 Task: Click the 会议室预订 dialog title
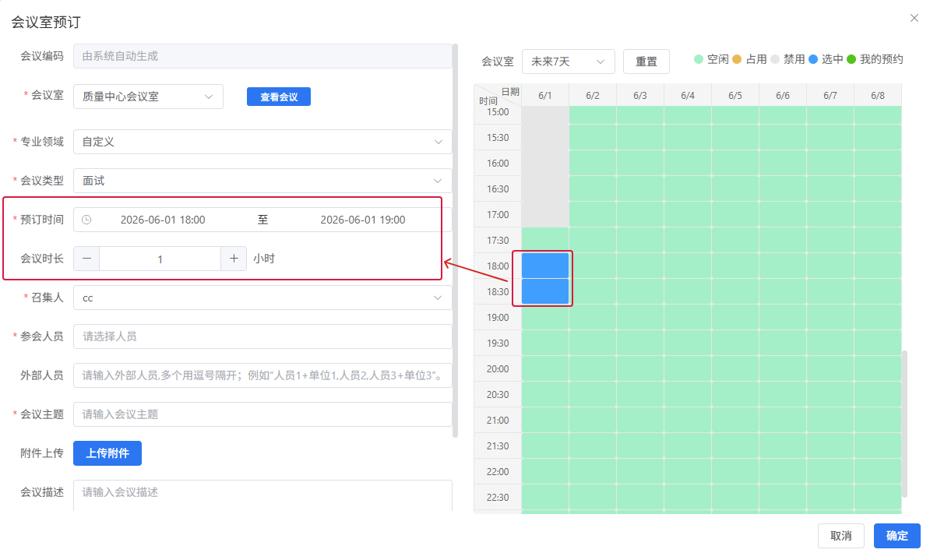[46, 23]
